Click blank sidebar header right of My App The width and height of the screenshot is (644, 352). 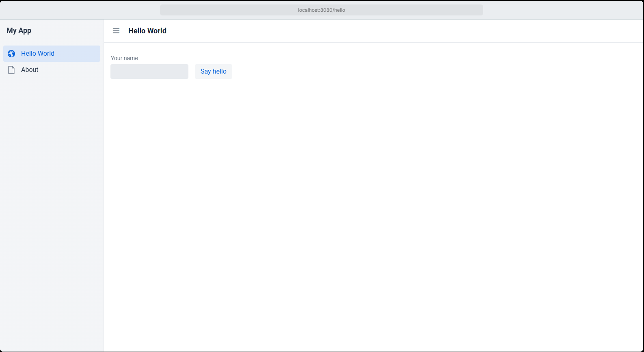click(69, 30)
